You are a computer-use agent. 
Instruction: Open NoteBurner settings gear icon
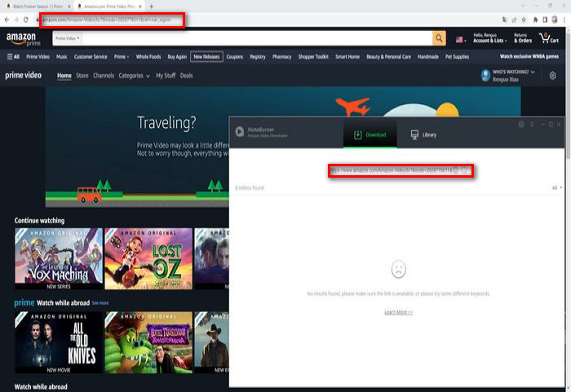pos(521,125)
